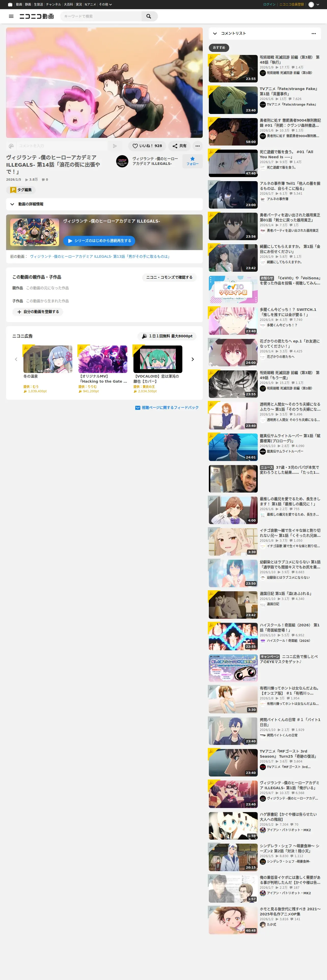This screenshot has height=980, width=327.
Task: Open the 死亡遊戯で飯を食う #01 thumbnail
Action: (233, 163)
